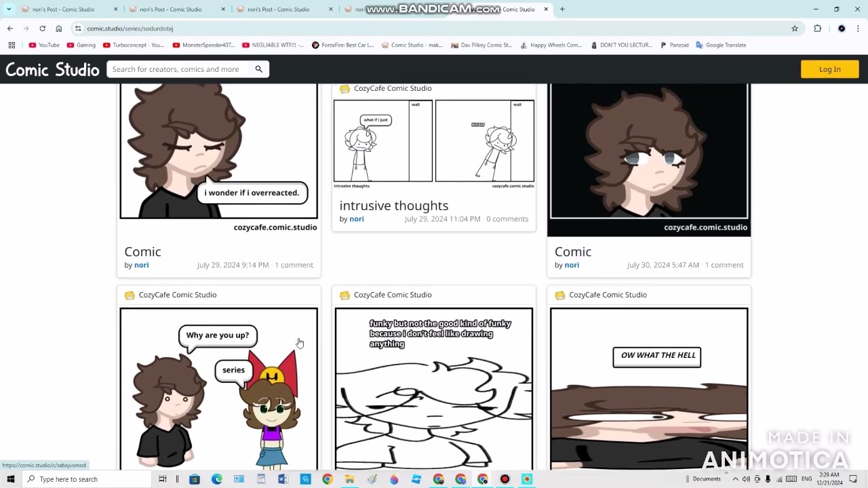Show hidden system tray icons
The image size is (868, 488).
click(736, 479)
